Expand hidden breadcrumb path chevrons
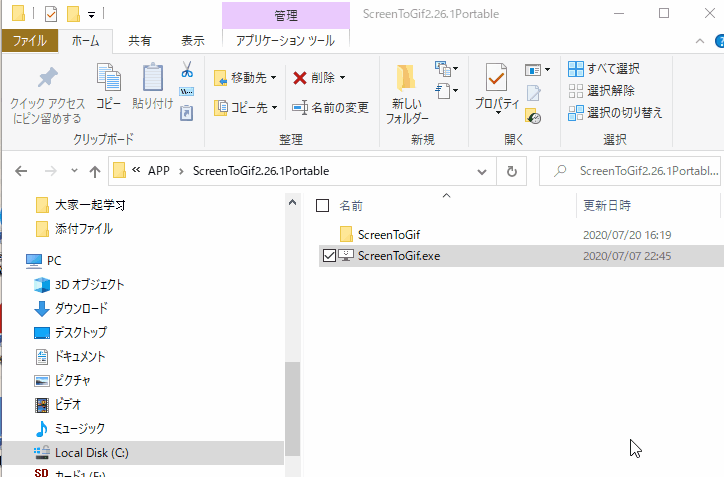This screenshot has height=477, width=724. [x=136, y=170]
